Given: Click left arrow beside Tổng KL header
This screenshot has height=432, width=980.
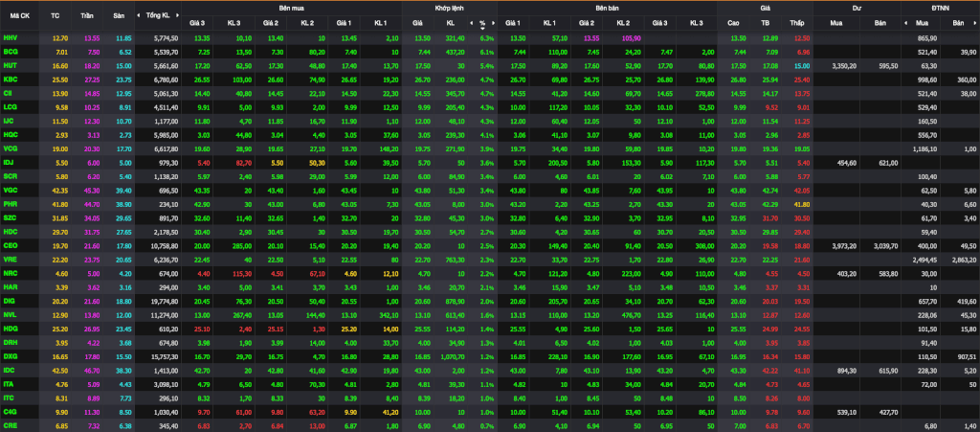Looking at the screenshot, I should point(139,15).
